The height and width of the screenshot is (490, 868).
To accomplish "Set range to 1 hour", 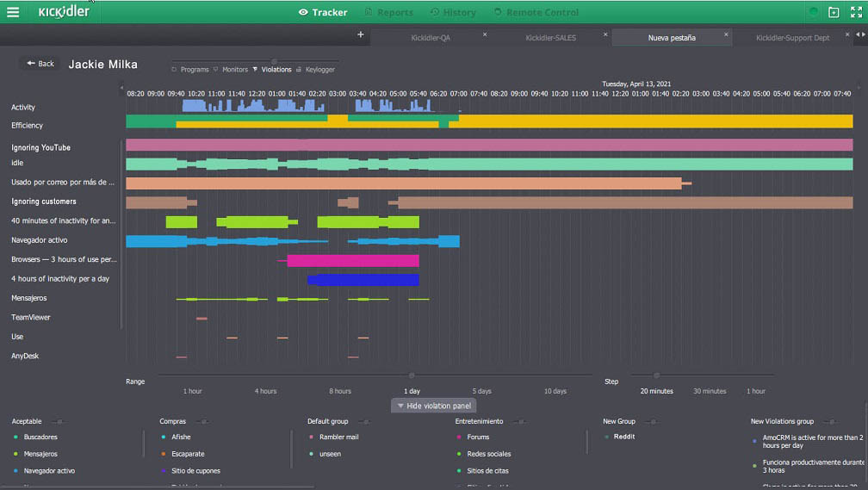I will click(192, 391).
